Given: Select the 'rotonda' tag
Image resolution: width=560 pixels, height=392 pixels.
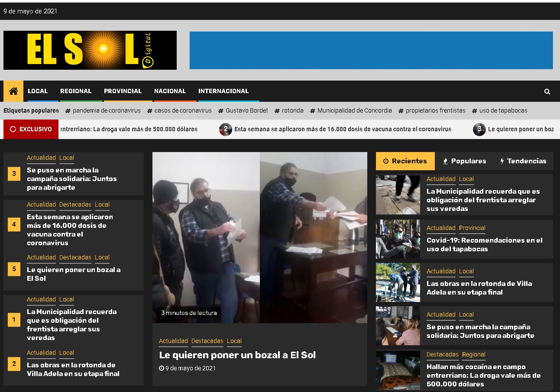Looking at the screenshot, I should (x=289, y=110).
